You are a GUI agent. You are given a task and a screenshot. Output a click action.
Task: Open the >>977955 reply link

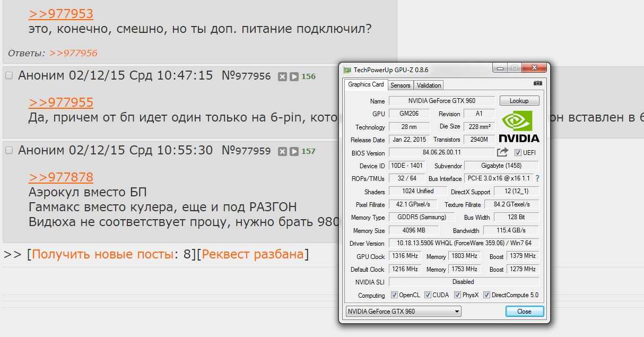click(61, 102)
